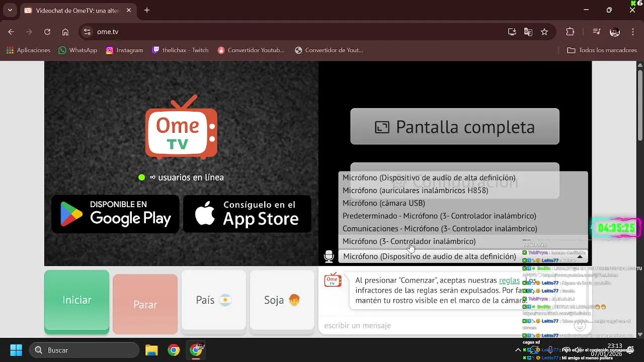Open the reglas link in chat
The width and height of the screenshot is (644, 362).
click(x=509, y=281)
